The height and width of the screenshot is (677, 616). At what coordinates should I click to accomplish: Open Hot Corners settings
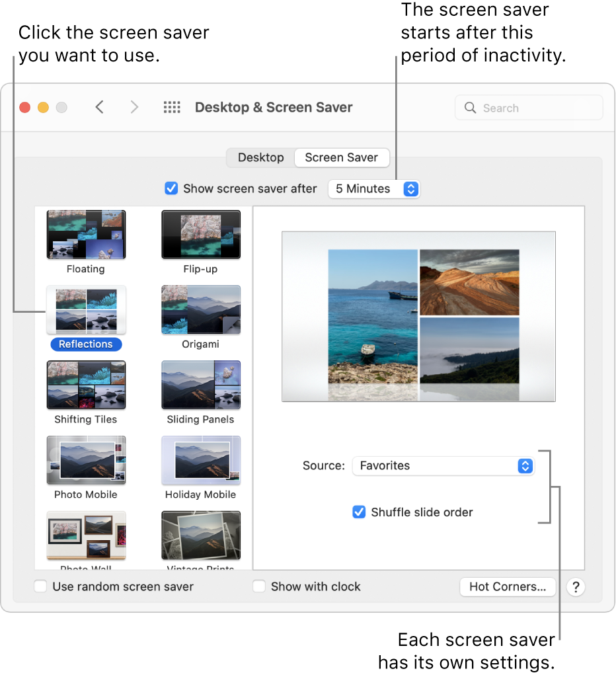508,587
